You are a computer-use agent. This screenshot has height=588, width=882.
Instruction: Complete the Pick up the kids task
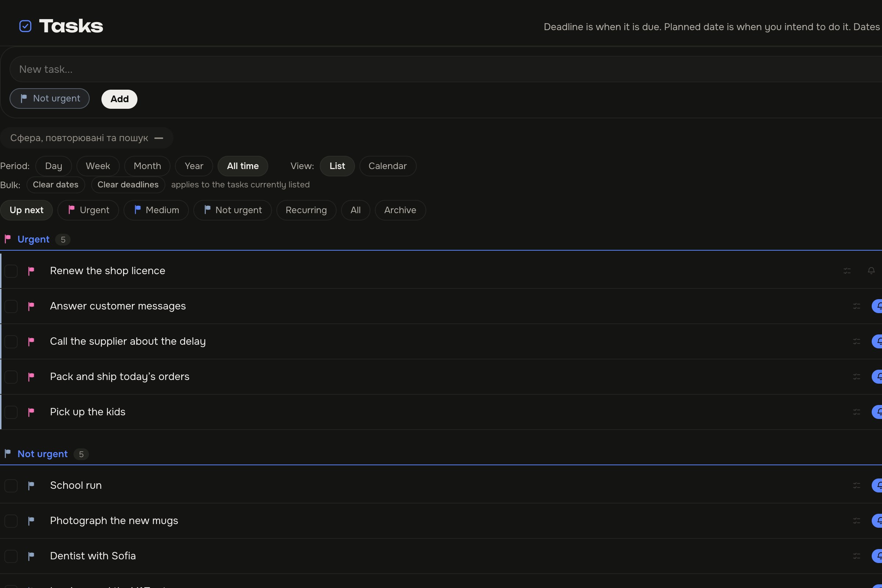click(11, 412)
